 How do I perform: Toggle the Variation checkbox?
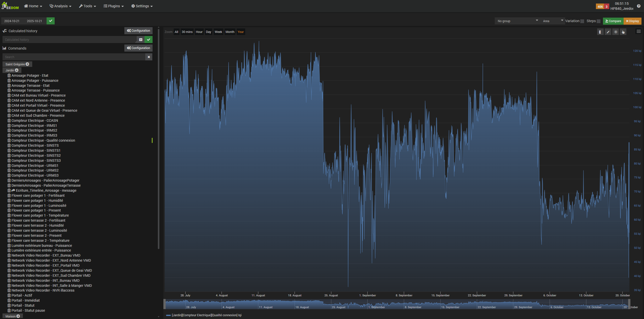click(x=582, y=21)
